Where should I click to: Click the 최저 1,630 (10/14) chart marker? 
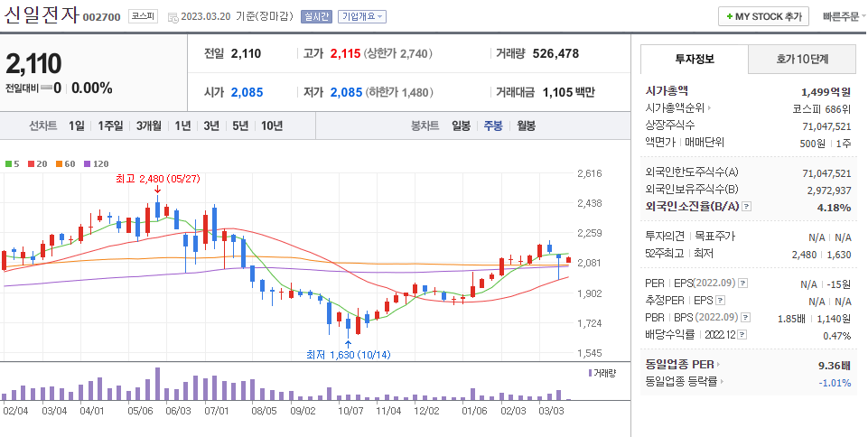click(348, 355)
